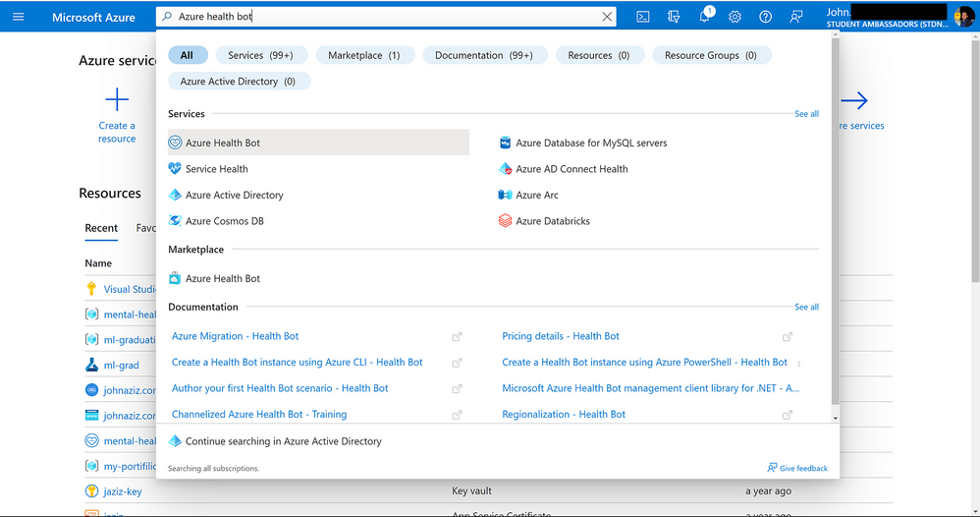The image size is (980, 517).
Task: Click the Azure Cosmos DB planet icon
Action: [175, 221]
